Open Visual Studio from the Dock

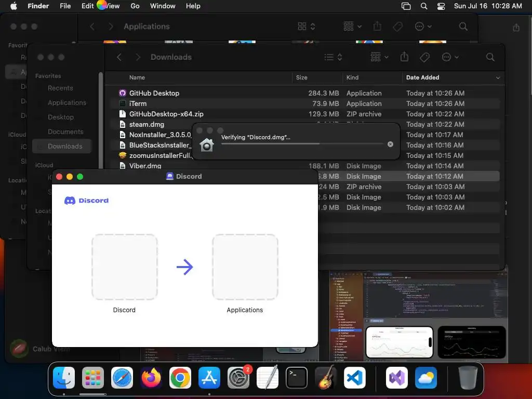[x=396, y=378]
